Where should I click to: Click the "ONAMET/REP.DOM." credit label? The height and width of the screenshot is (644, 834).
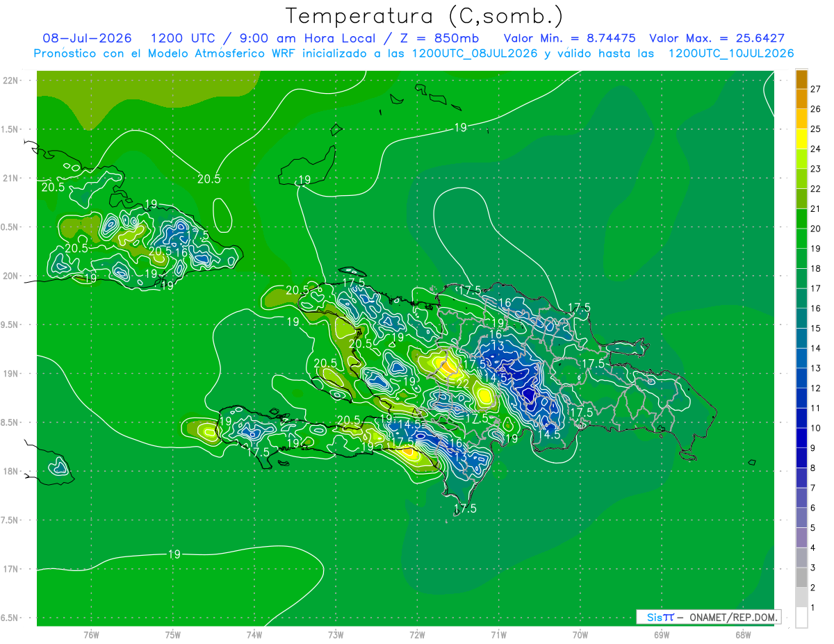pyautogui.click(x=733, y=617)
